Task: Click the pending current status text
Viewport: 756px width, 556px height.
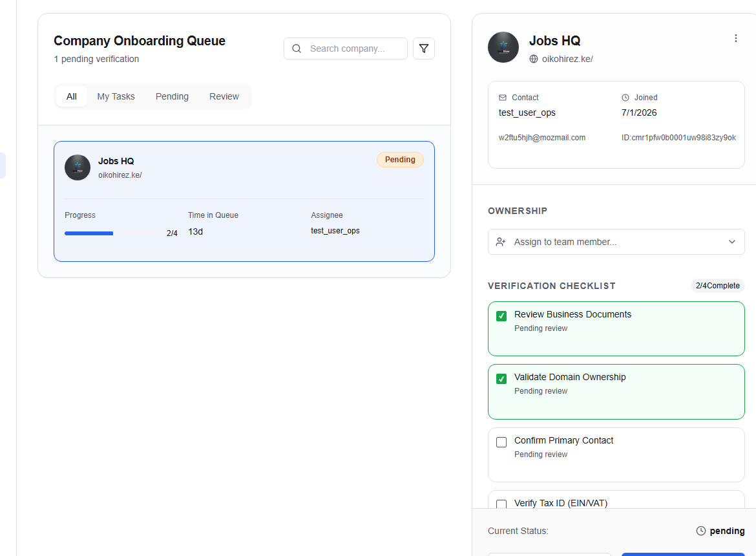Action: (727, 531)
